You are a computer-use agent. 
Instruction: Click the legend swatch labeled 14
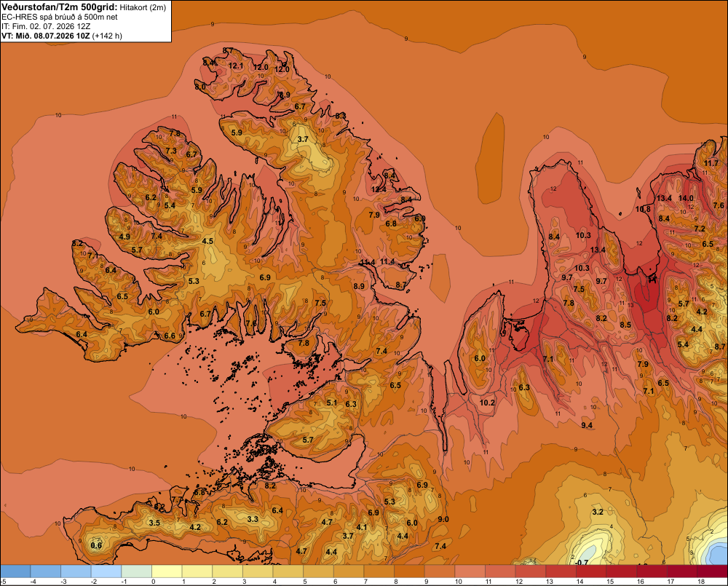[x=591, y=571]
